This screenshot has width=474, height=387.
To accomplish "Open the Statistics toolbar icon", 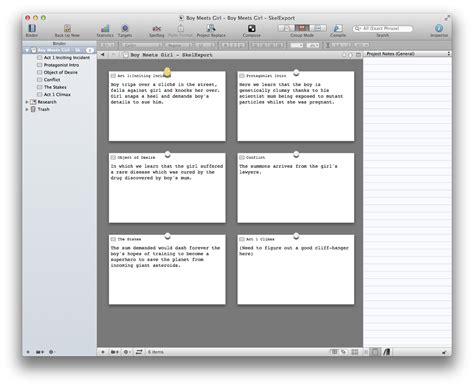I will tap(105, 28).
